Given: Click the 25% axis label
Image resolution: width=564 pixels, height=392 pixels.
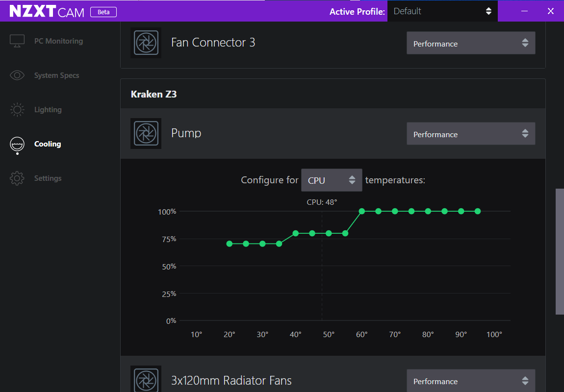Looking at the screenshot, I should [169, 294].
